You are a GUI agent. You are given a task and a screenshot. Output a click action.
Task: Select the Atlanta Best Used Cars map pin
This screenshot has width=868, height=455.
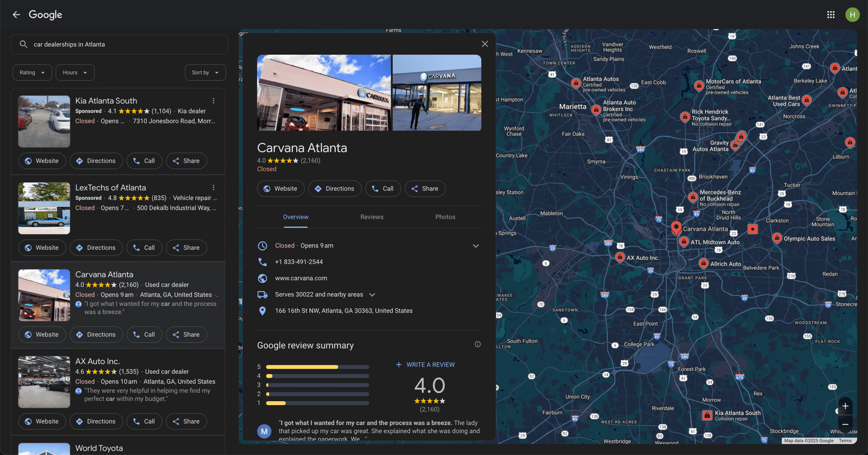click(807, 100)
